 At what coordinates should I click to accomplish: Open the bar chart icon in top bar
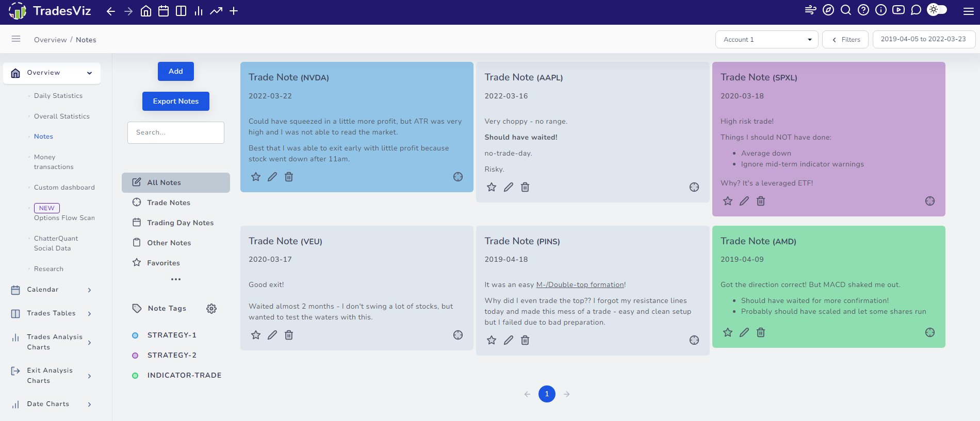(x=199, y=11)
